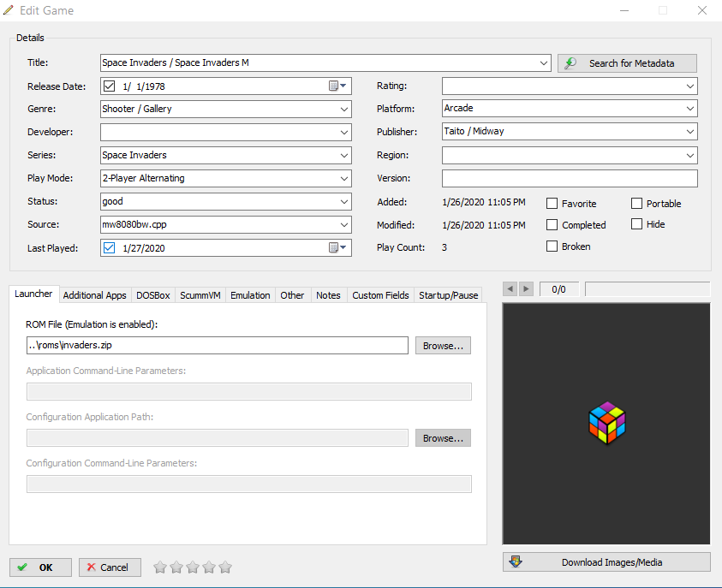Tick the Hide checkbox
722x588 pixels.
636,224
